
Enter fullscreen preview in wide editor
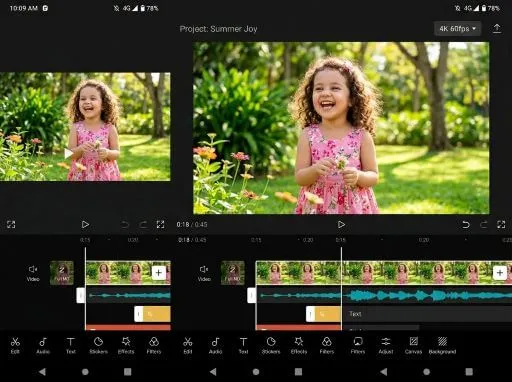(x=501, y=225)
